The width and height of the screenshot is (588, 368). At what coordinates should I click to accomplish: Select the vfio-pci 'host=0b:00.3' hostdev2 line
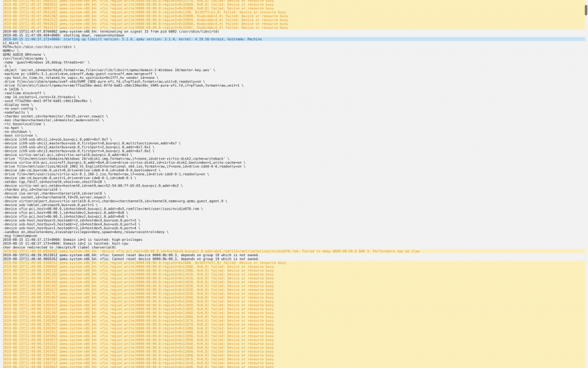point(66,216)
